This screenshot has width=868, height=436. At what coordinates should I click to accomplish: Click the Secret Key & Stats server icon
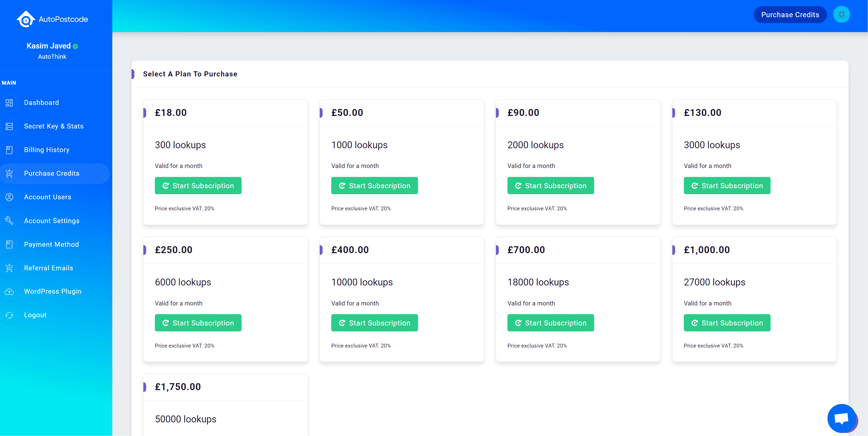coord(9,126)
